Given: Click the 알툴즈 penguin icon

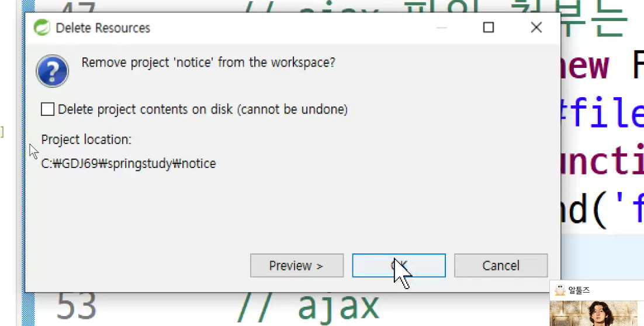Looking at the screenshot, I should 559,290.
